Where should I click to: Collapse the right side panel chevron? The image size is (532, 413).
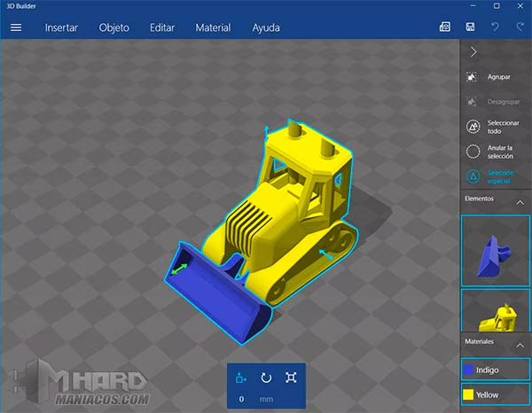tap(473, 52)
